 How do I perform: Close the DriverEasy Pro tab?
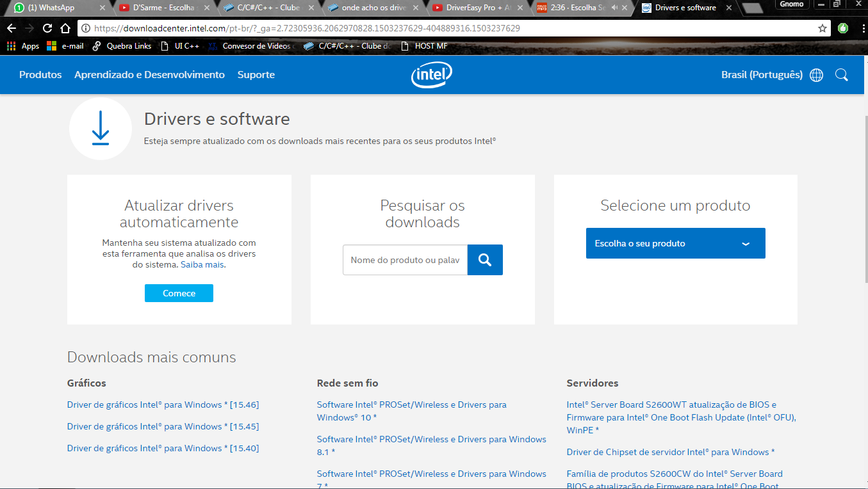coord(520,8)
